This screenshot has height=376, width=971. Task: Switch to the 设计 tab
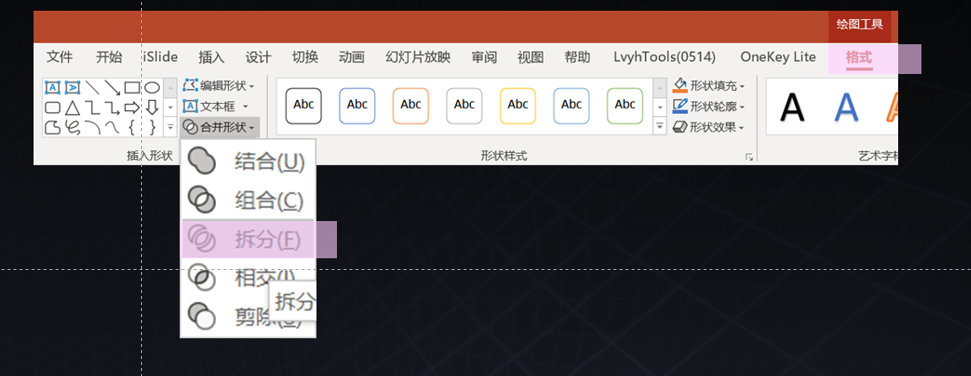coord(258,58)
